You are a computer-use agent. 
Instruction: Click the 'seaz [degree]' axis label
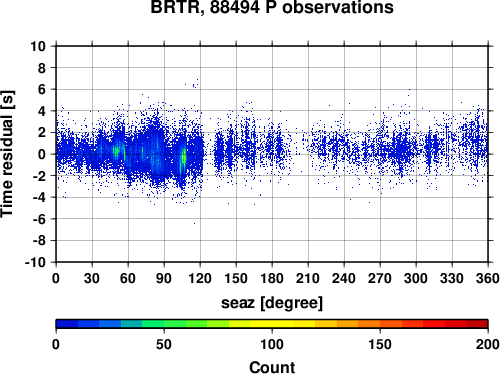point(272,303)
